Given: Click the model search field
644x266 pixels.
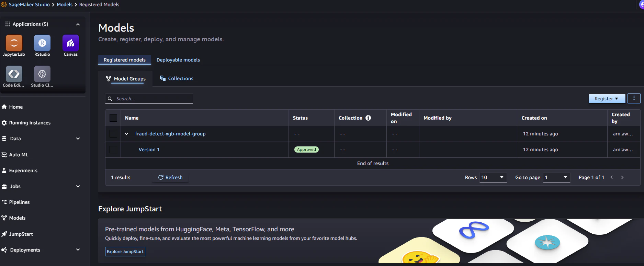Looking at the screenshot, I should pyautogui.click(x=149, y=99).
